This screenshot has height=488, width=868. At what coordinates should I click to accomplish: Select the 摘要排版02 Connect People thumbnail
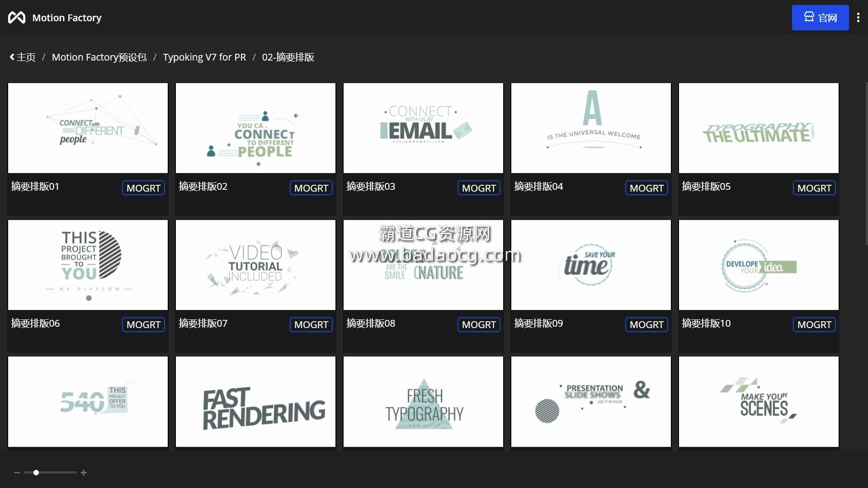pos(255,128)
